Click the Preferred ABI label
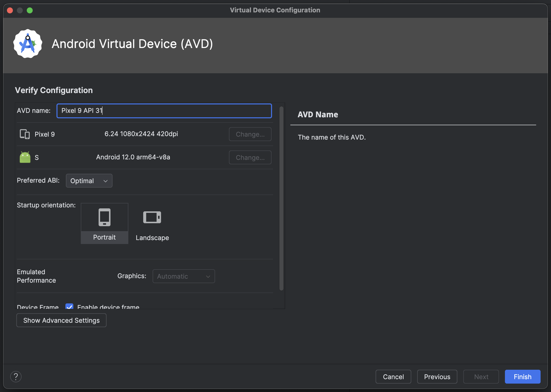The height and width of the screenshot is (392, 551). coord(38,180)
